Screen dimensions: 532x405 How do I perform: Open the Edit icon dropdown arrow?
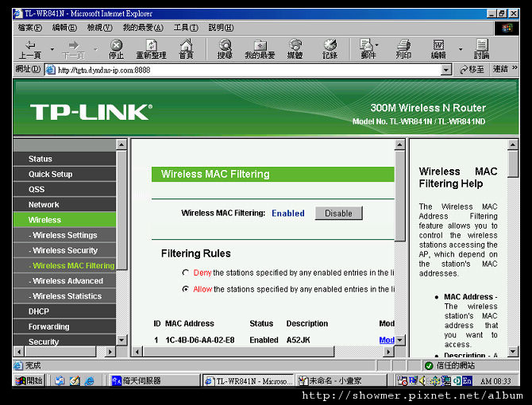[x=461, y=49]
